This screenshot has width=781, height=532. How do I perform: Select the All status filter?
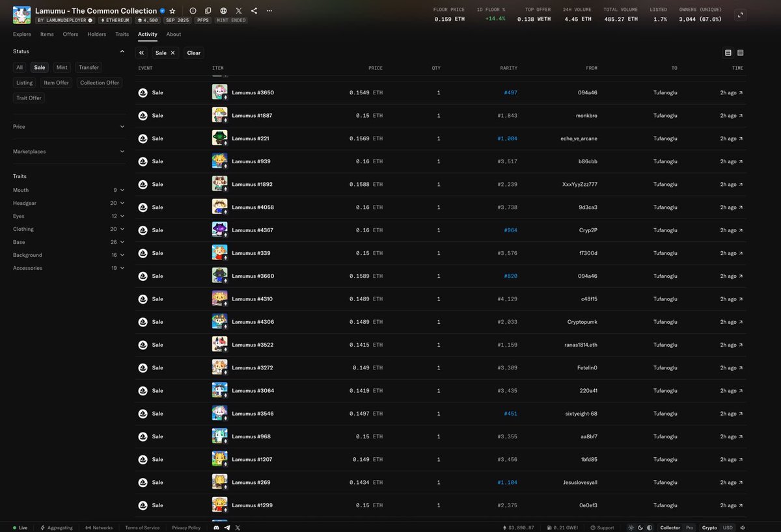click(20, 67)
